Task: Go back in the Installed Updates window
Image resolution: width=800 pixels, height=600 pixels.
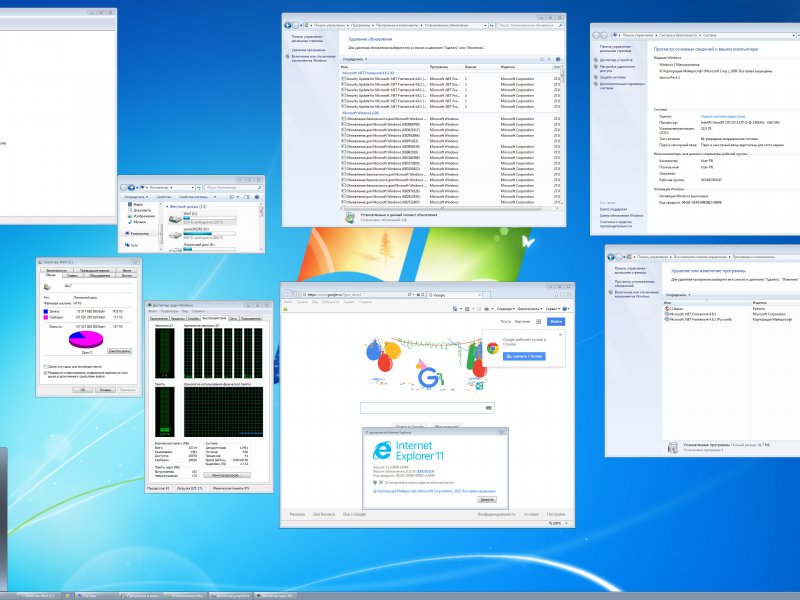Action: (288, 25)
